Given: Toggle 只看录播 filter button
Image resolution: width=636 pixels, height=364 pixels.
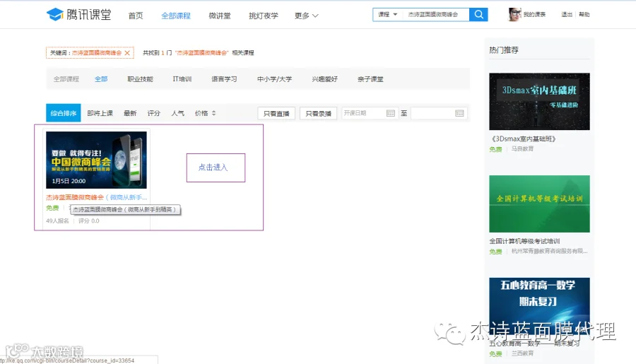Looking at the screenshot, I should (319, 113).
